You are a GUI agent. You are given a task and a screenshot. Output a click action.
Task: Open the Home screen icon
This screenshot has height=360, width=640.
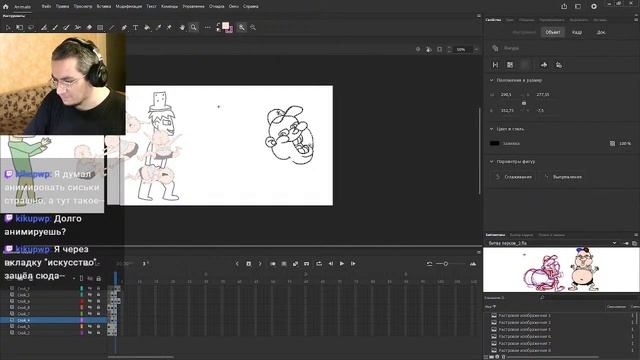6,7
